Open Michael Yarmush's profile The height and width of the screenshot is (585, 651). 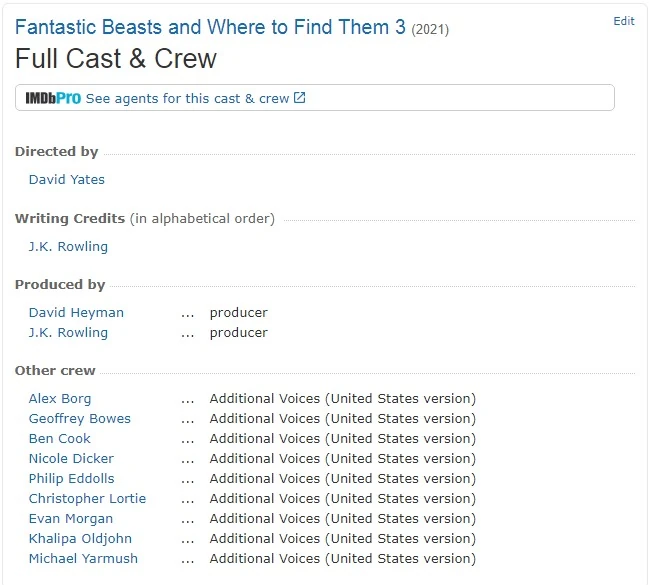83,559
